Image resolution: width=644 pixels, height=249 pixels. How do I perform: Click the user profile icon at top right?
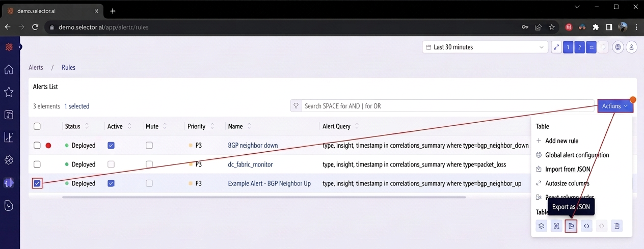click(x=632, y=47)
